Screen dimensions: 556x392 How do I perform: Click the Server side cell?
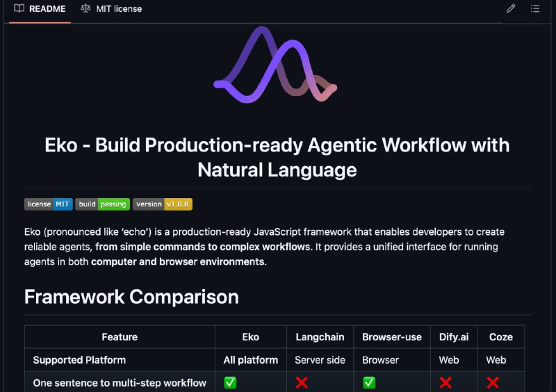click(x=320, y=360)
